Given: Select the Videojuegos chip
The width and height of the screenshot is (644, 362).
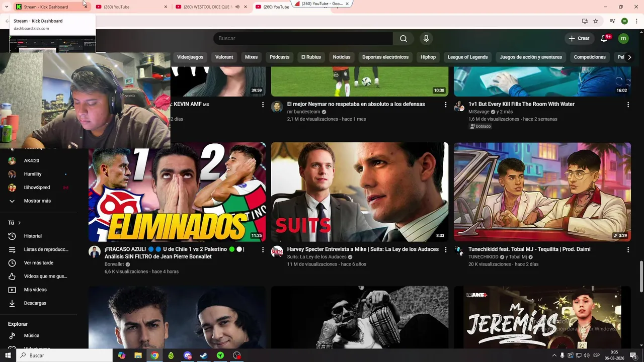Looking at the screenshot, I should coord(190,57).
